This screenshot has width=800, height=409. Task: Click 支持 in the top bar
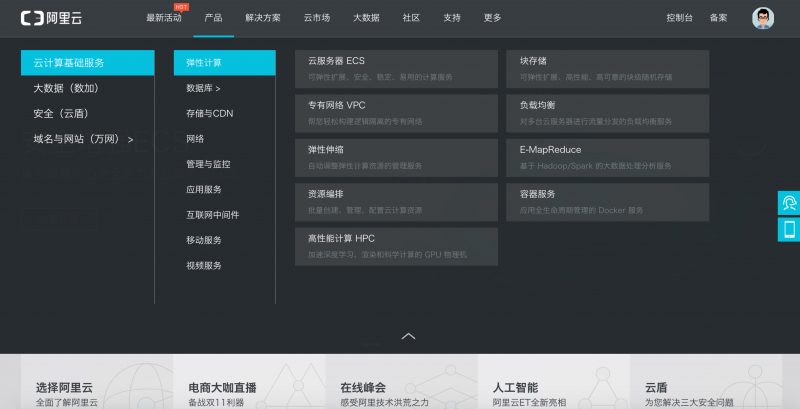tap(452, 18)
